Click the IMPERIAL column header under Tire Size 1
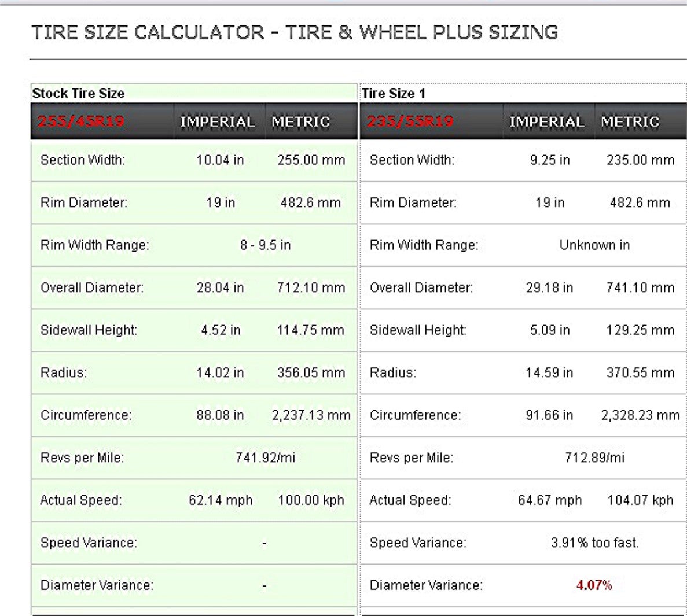The width and height of the screenshot is (687, 616). [x=546, y=121]
